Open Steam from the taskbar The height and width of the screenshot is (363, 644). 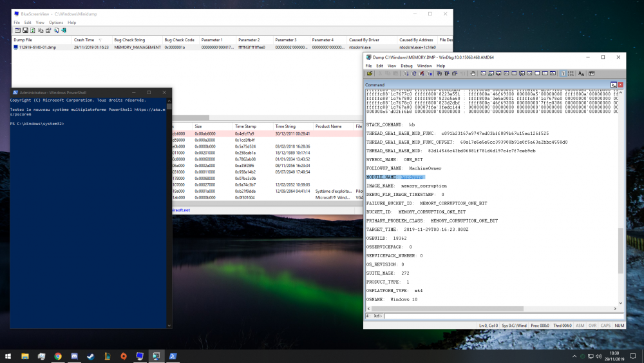click(x=91, y=357)
